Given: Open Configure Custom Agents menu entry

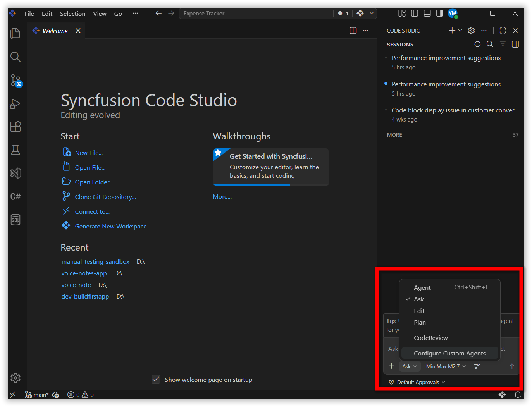Looking at the screenshot, I should (450, 353).
